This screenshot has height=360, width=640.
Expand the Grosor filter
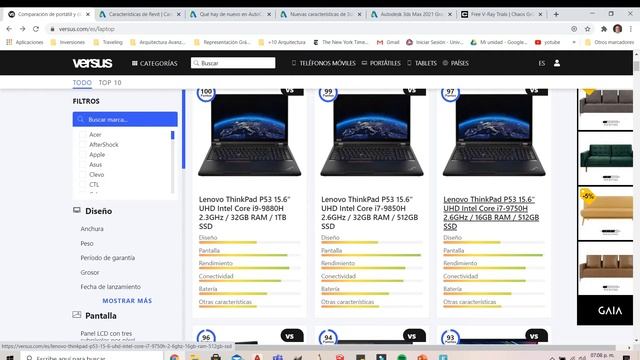coord(90,272)
